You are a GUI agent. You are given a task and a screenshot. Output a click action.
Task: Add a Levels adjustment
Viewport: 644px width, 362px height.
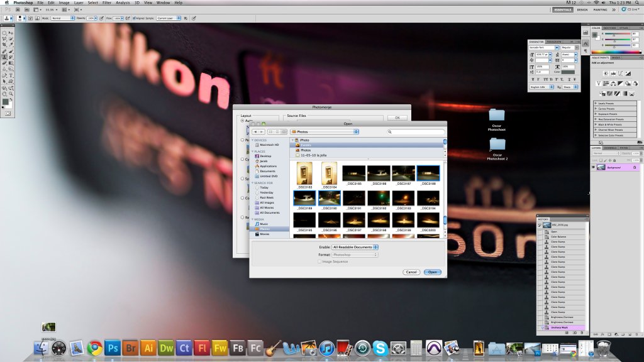pyautogui.click(x=613, y=74)
